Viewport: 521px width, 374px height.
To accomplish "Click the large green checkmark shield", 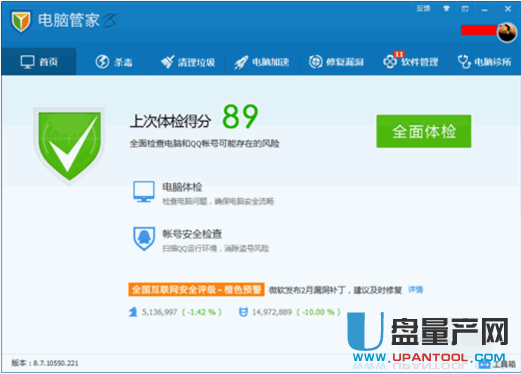I will point(69,146).
